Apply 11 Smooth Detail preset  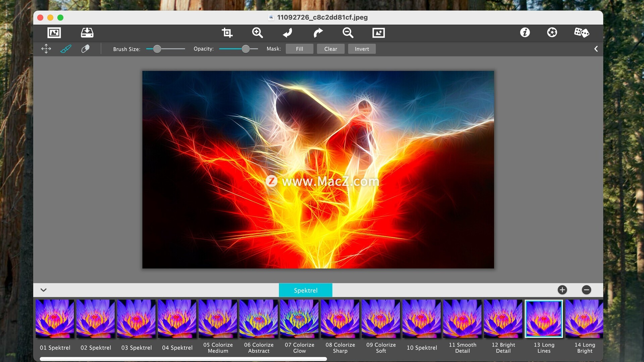click(462, 318)
